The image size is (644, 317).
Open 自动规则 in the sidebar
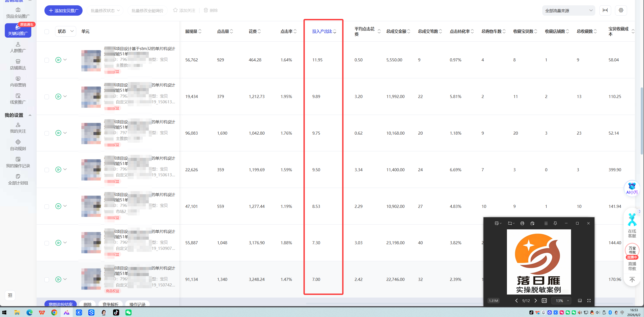[18, 145]
